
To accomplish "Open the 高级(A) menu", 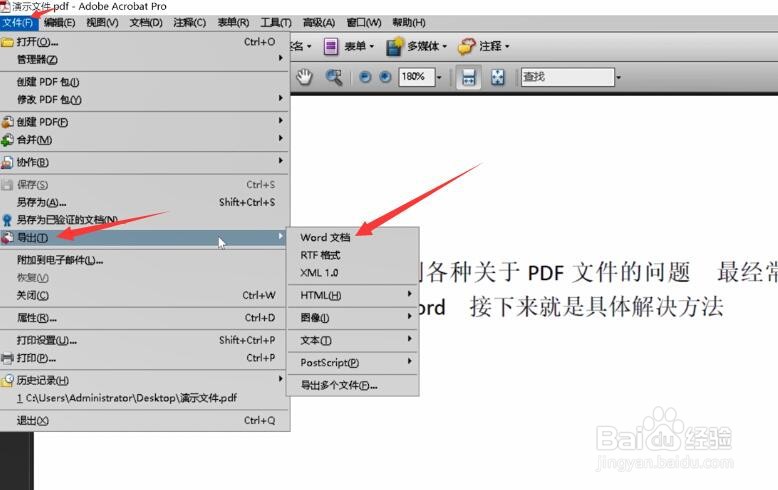I will click(x=319, y=23).
